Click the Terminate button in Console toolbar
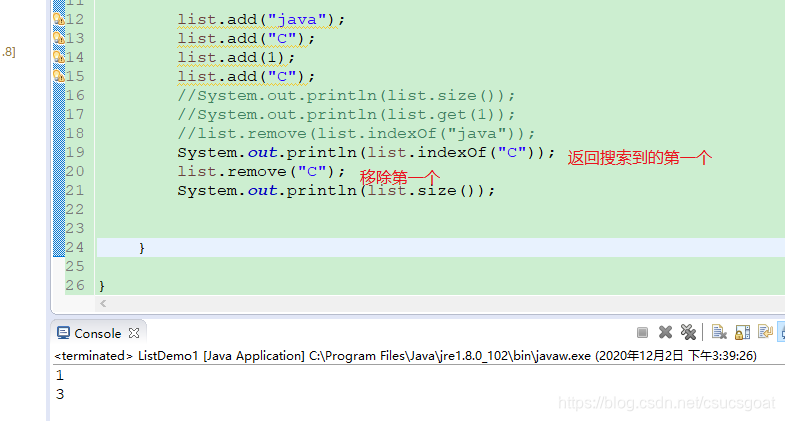Viewport: 785px width, 421px height. point(642,332)
